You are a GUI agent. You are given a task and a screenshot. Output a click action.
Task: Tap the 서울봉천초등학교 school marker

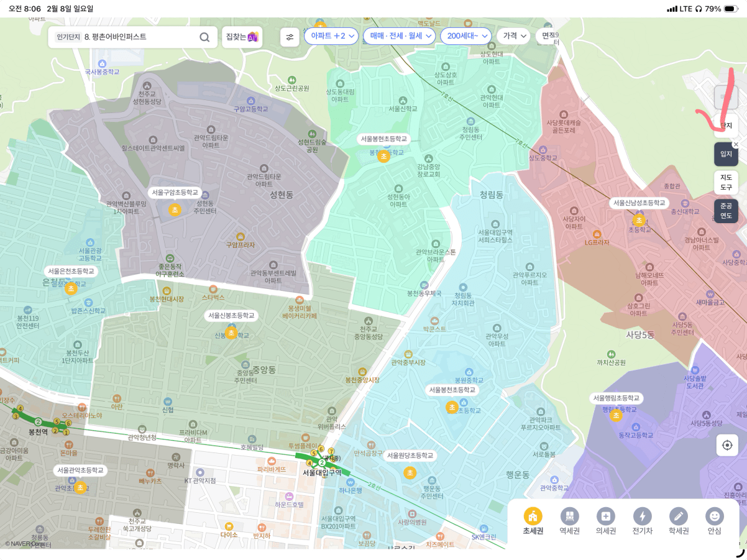click(452, 407)
